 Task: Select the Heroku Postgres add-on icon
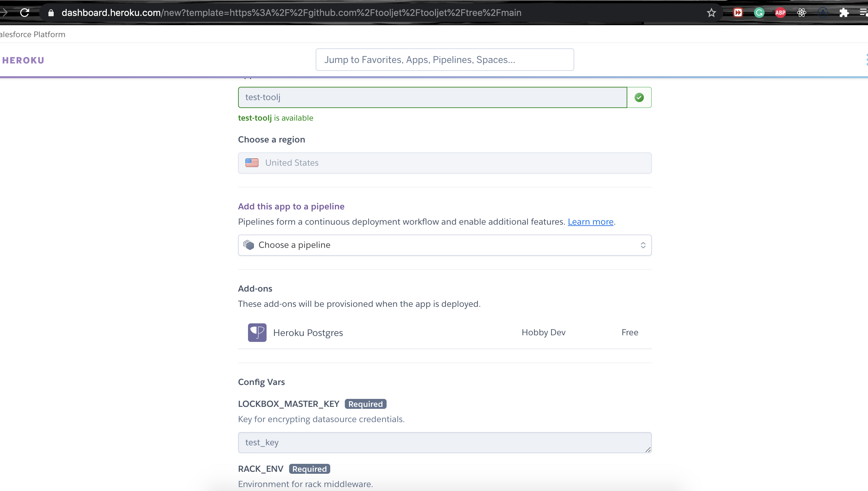coord(257,332)
